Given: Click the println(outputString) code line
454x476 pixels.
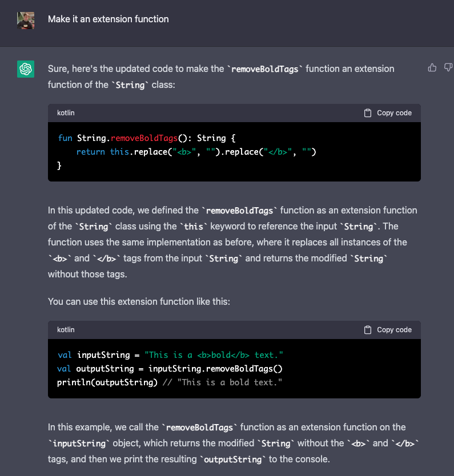Looking at the screenshot, I should (107, 382).
